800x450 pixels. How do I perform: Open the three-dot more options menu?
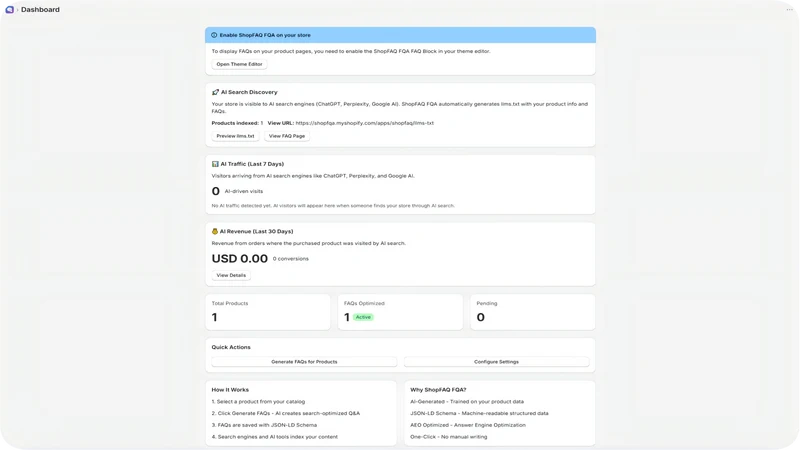[789, 10]
